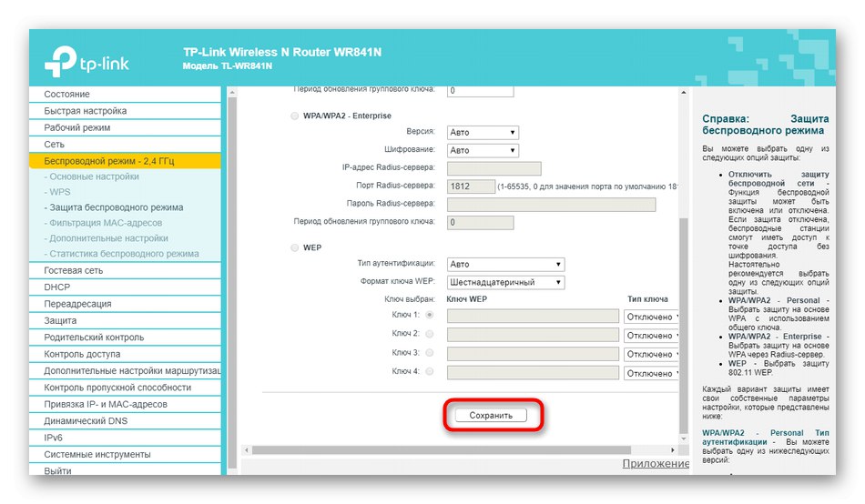Image resolution: width=865 pixels, height=504 pixels.
Task: Click the WEP key field for Ключ 2
Action: point(533,335)
